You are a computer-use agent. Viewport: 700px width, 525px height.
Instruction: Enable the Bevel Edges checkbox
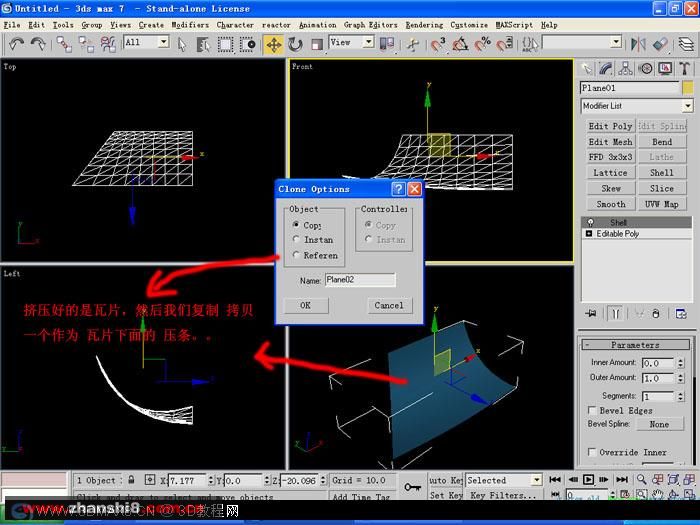coord(592,410)
